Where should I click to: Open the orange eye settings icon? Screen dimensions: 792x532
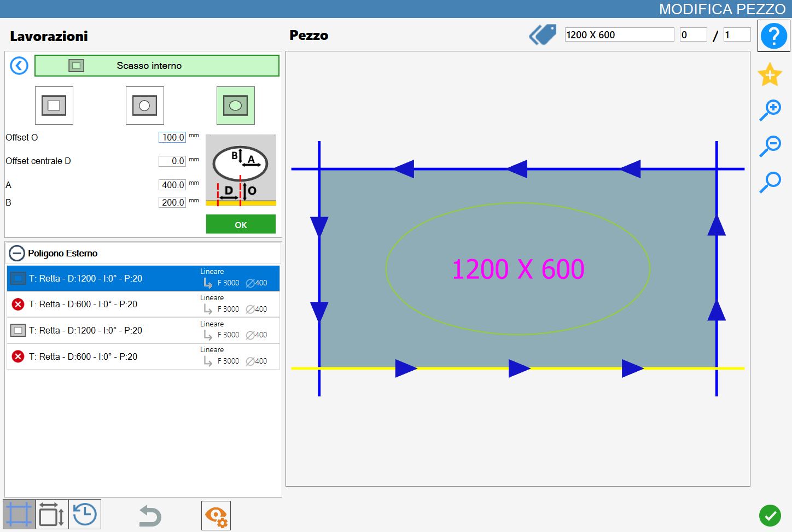click(x=216, y=516)
